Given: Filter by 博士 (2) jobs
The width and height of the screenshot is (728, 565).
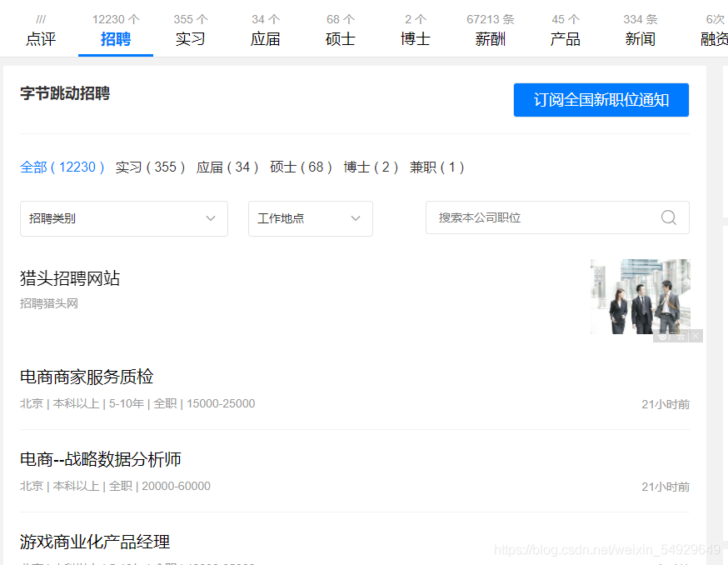Looking at the screenshot, I should point(371,167).
